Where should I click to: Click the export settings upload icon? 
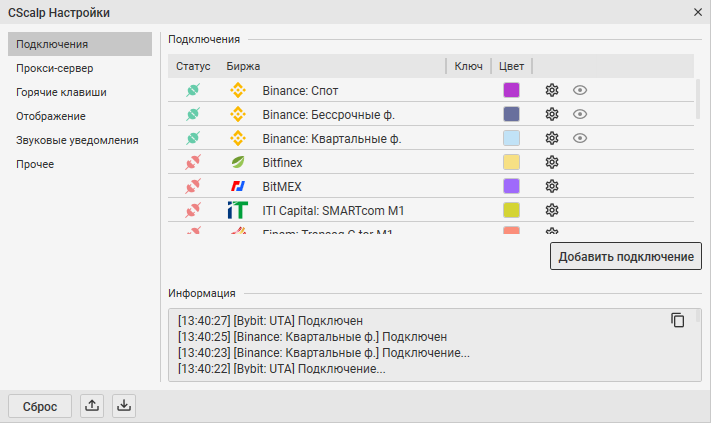(x=92, y=405)
